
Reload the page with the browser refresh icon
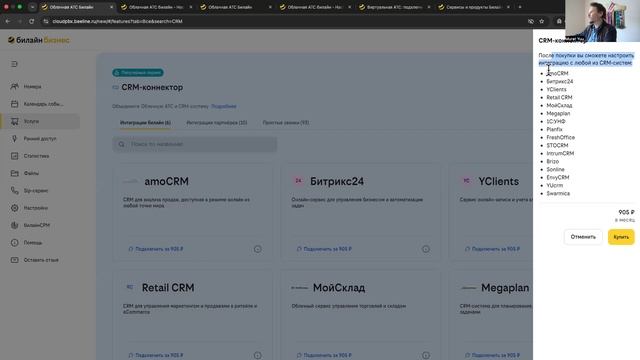pos(31,21)
